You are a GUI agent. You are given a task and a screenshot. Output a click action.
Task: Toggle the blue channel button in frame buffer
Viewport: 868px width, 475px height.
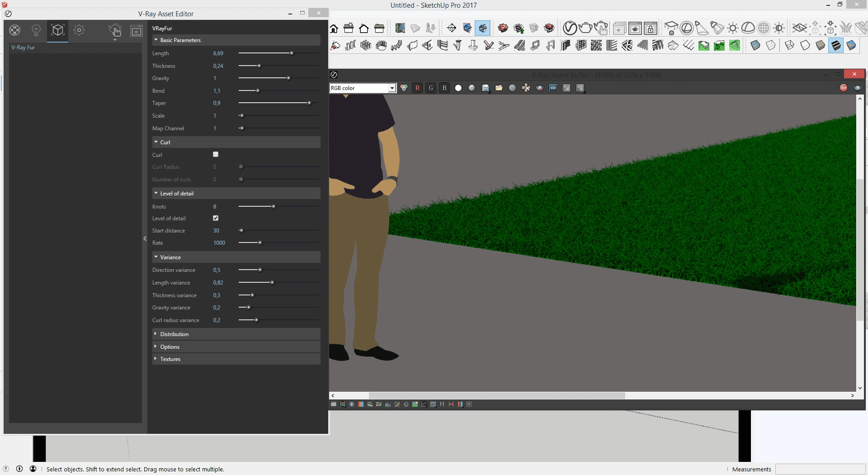click(444, 88)
